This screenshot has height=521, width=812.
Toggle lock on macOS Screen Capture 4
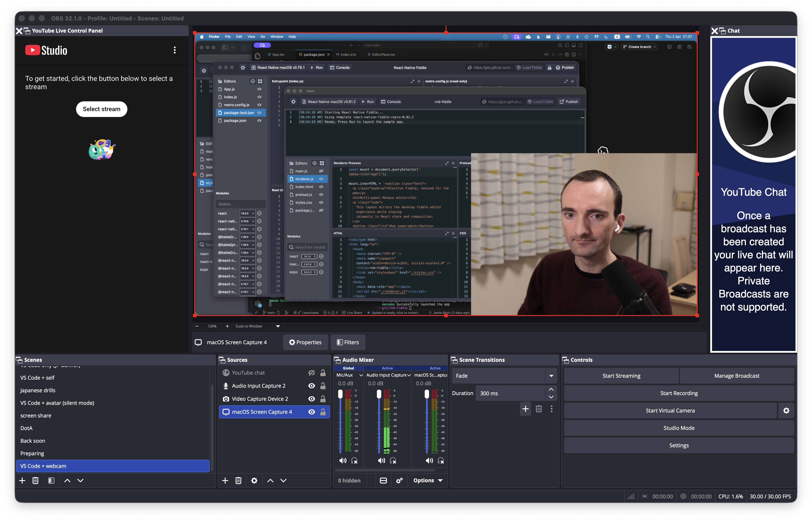(x=323, y=412)
